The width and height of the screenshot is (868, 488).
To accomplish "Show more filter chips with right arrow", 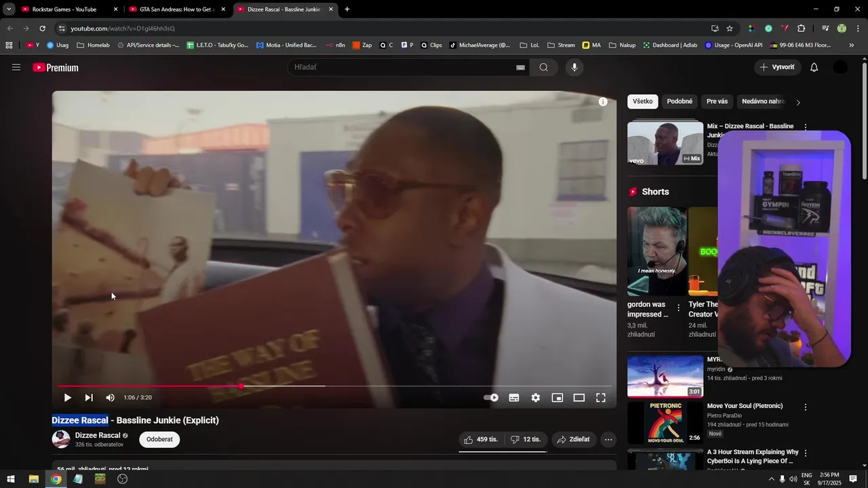I will [798, 102].
